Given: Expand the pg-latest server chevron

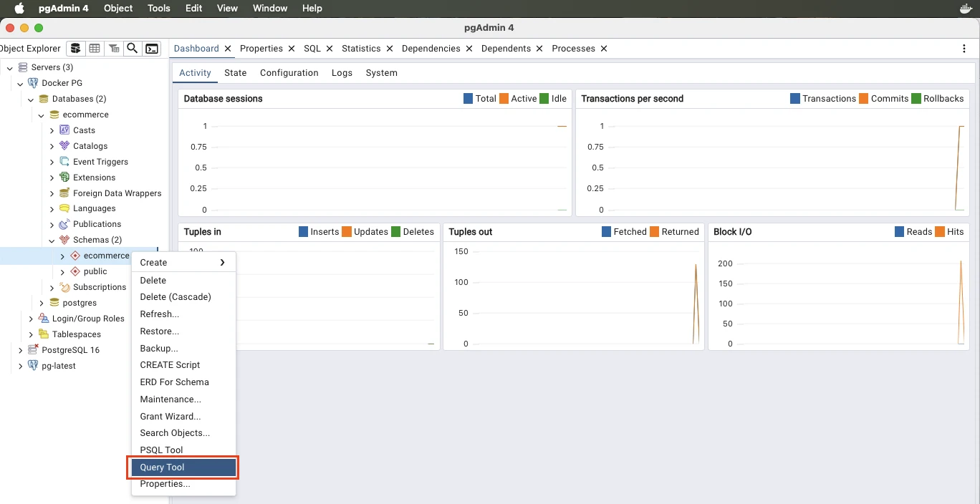Looking at the screenshot, I should 21,366.
